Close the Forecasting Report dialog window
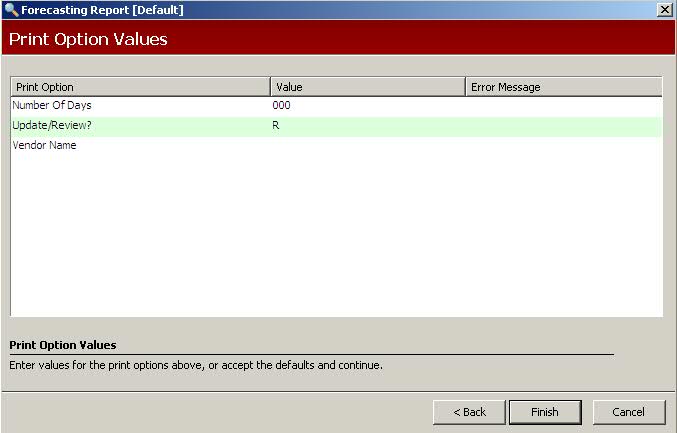The image size is (677, 433). 664,9
